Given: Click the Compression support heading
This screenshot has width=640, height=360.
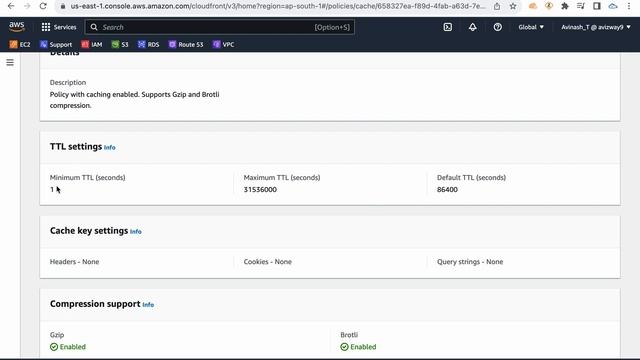Looking at the screenshot, I should (95, 304).
